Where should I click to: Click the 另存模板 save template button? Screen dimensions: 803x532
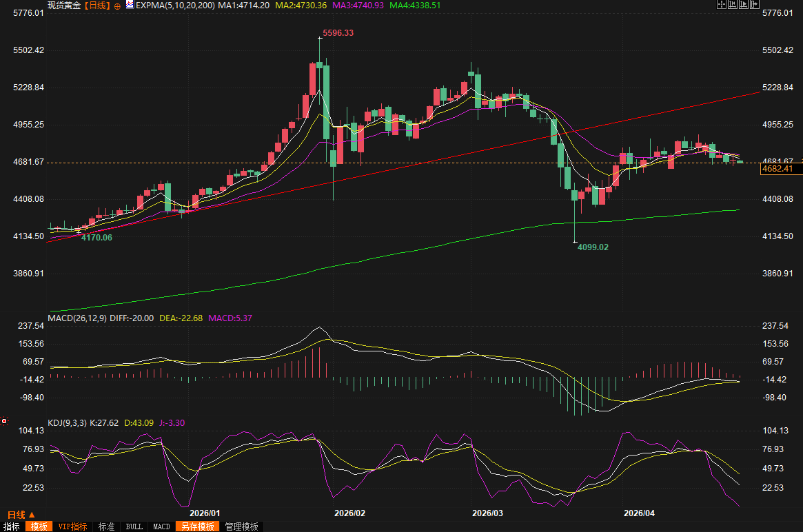198,526
